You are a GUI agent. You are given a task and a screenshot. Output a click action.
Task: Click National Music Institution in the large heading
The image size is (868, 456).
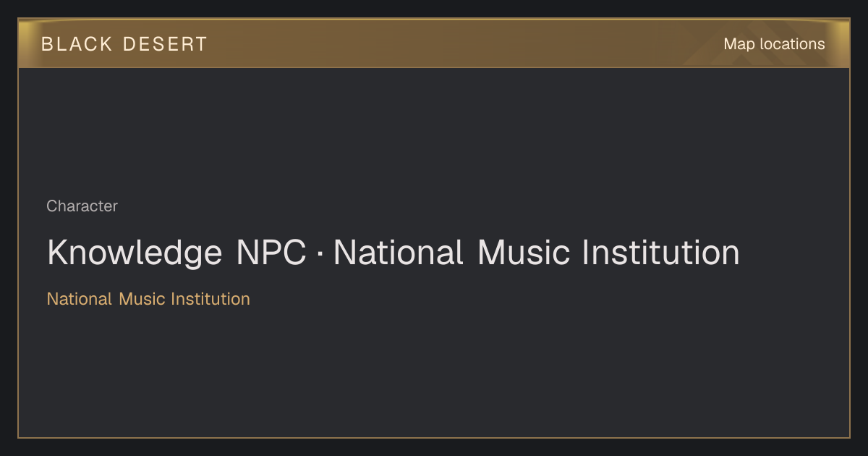pos(536,253)
